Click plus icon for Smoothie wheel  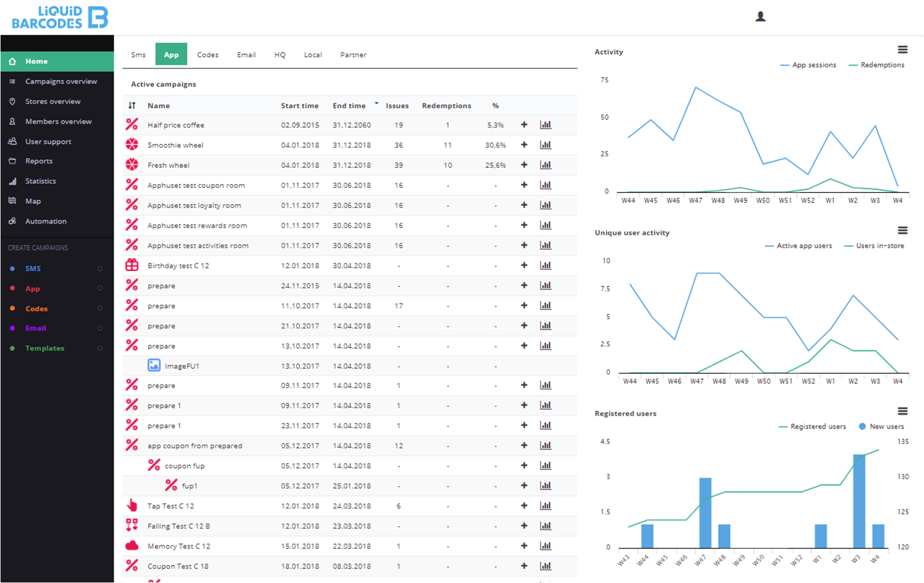pos(524,145)
